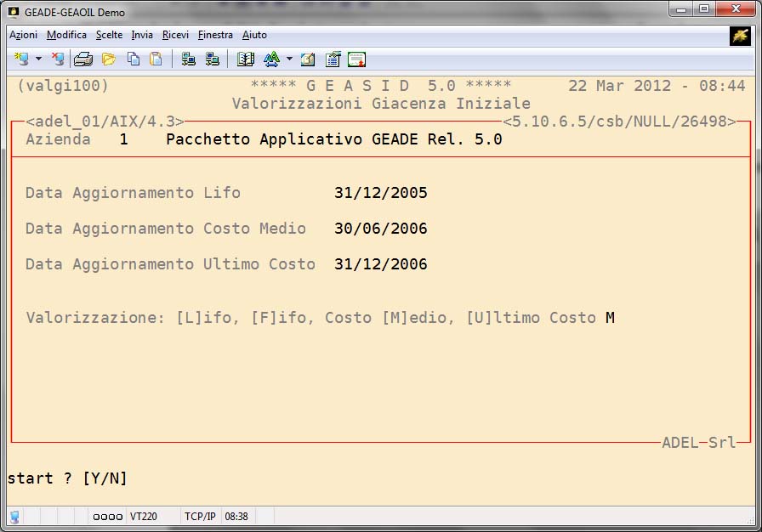
Task: Click the open book icon
Action: click(x=246, y=59)
